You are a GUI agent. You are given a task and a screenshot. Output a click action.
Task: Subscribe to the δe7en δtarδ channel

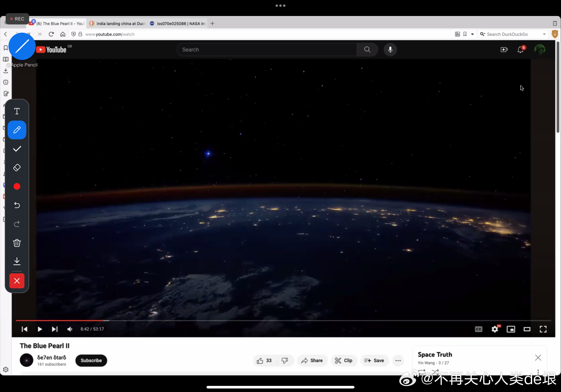[x=91, y=361]
